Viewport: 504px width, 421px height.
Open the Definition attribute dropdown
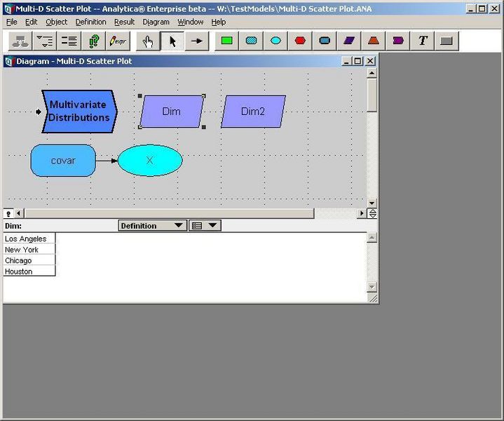pos(152,226)
